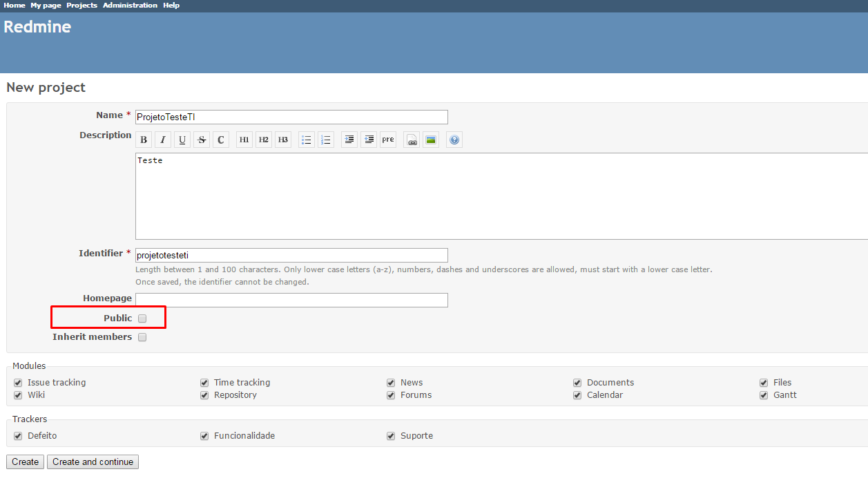
Task: Click into the Homepage input field
Action: [291, 300]
